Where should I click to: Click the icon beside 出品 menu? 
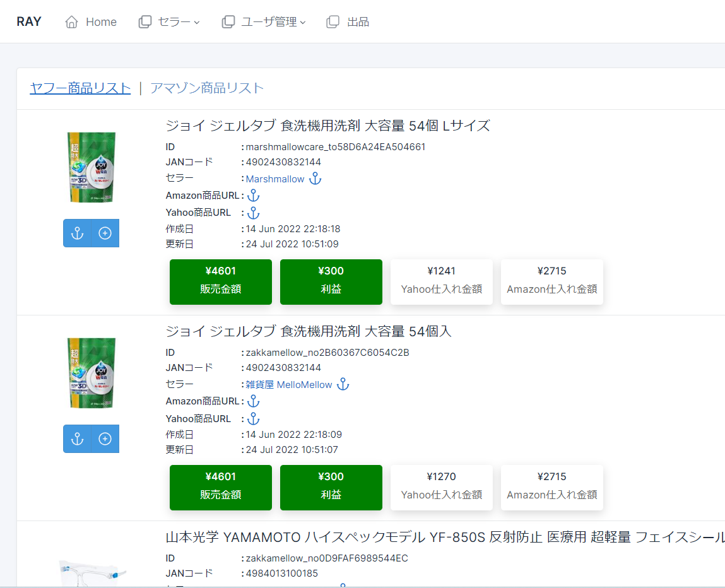333,21
